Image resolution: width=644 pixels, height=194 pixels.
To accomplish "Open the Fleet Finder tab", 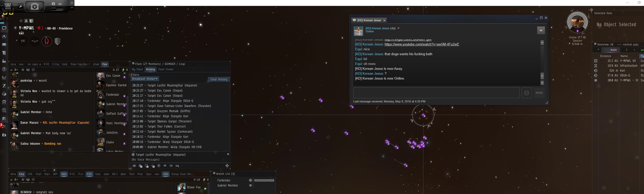I will coord(166,69).
